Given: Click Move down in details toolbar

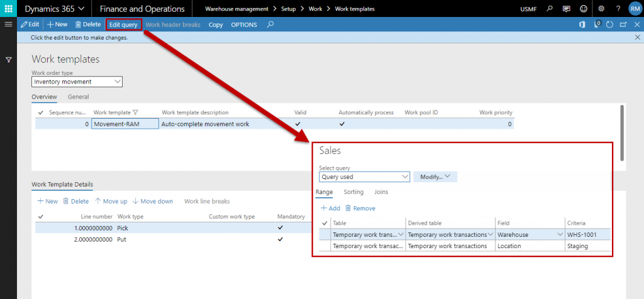Looking at the screenshot, I should (153, 202).
